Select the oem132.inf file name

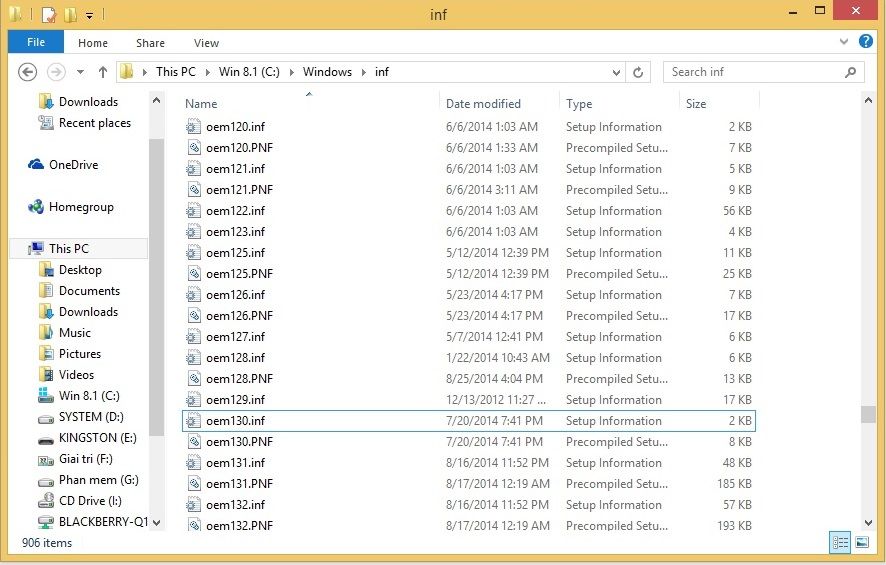(235, 505)
